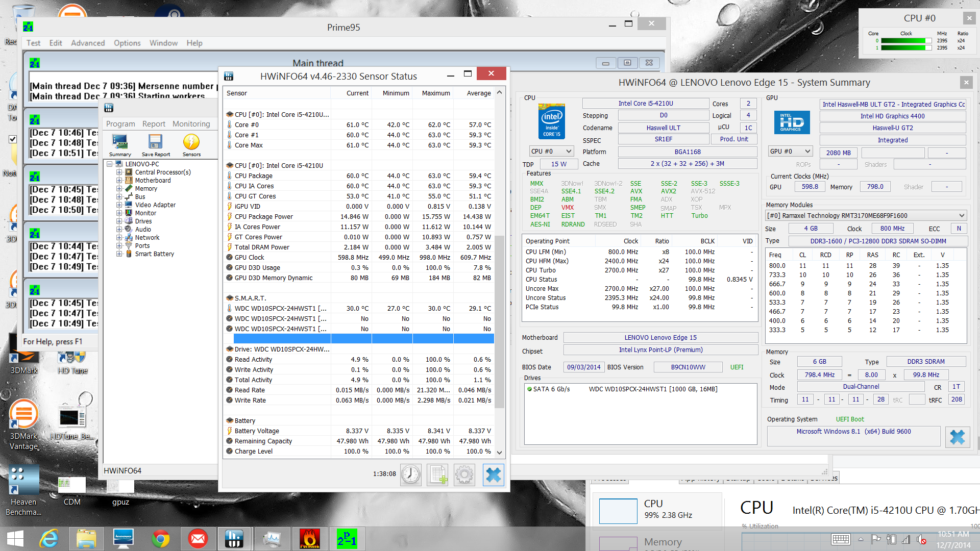Open the gear settings in Sensor Status

(x=464, y=474)
